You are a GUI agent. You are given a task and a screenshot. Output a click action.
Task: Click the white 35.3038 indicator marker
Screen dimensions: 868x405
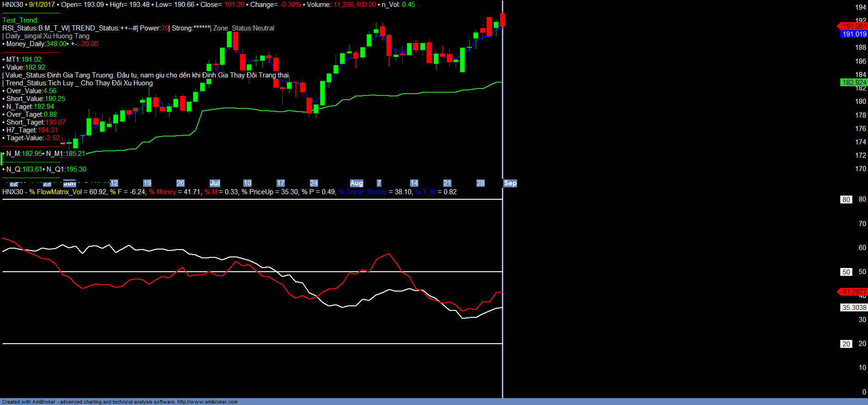tap(854, 308)
